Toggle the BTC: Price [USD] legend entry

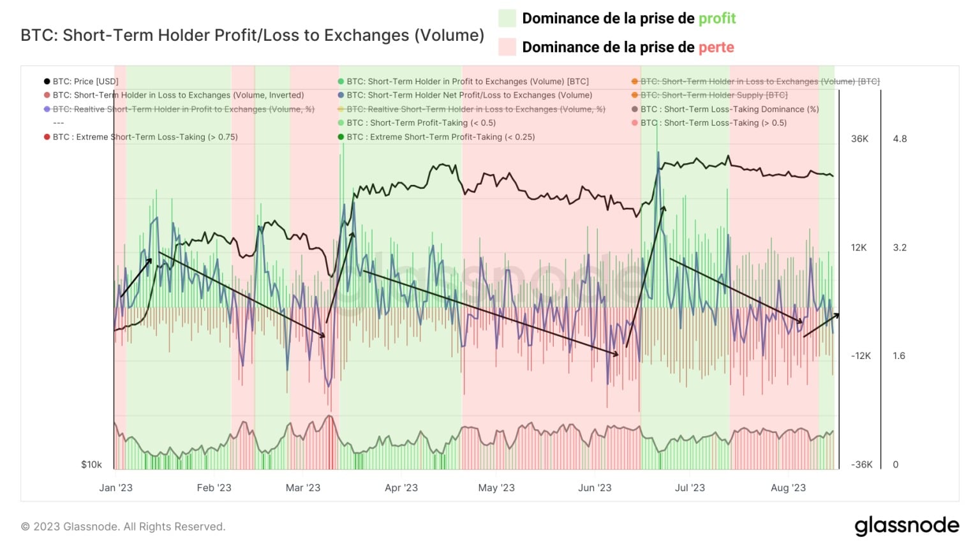81,82
